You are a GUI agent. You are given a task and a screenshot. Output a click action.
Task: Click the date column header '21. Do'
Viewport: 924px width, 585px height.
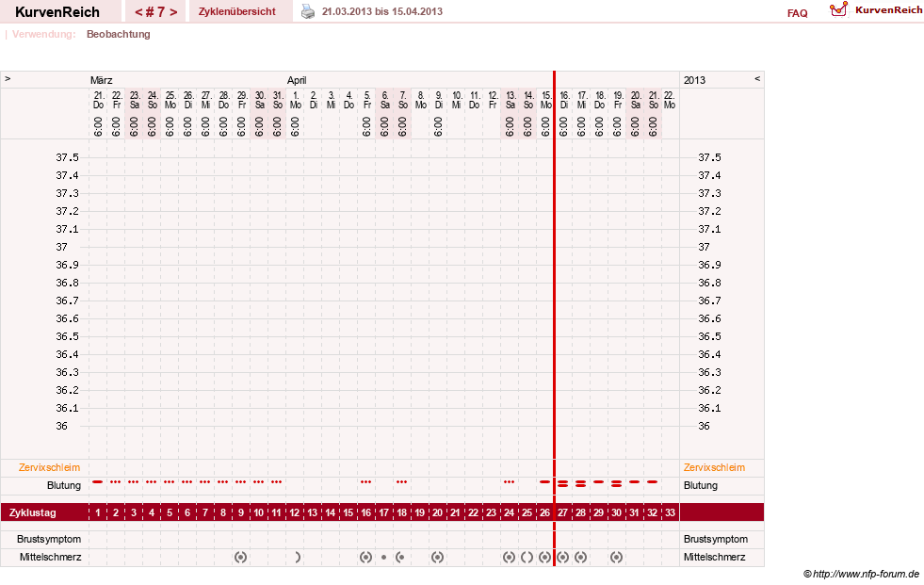tap(98, 100)
